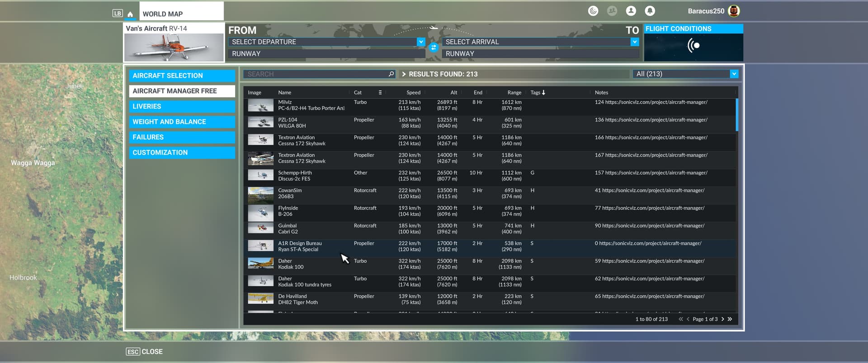Open the player profile icon

[631, 11]
